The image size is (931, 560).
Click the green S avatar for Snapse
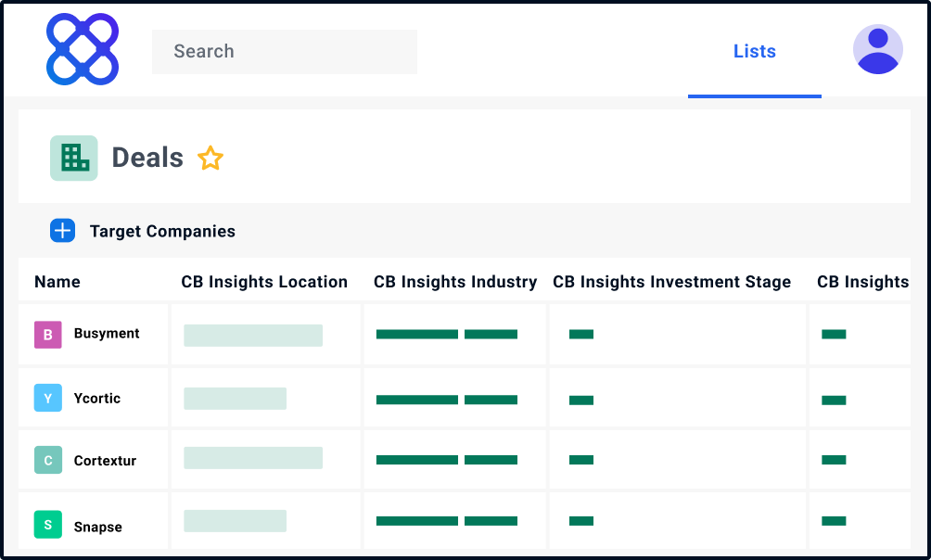click(x=48, y=525)
